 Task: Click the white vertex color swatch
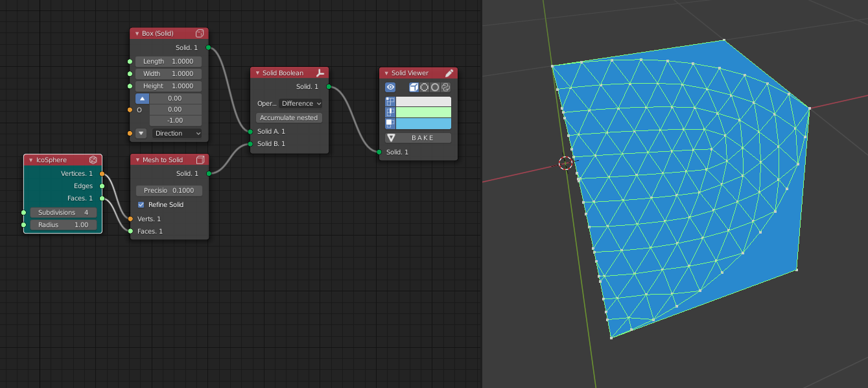coord(423,101)
